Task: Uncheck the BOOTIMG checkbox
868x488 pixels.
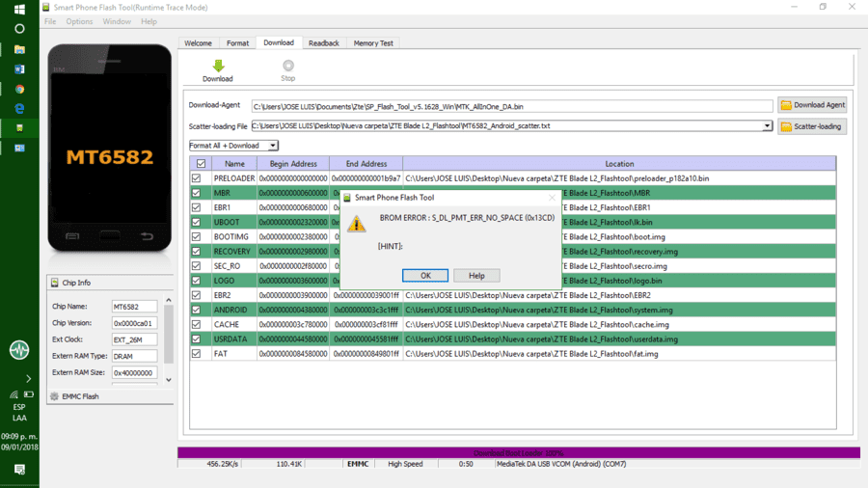Action: click(x=196, y=237)
